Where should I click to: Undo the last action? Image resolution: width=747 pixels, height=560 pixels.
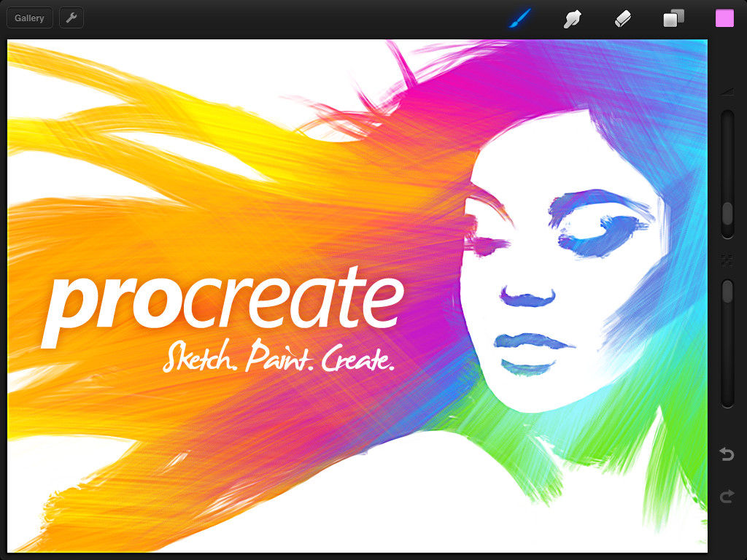point(727,454)
